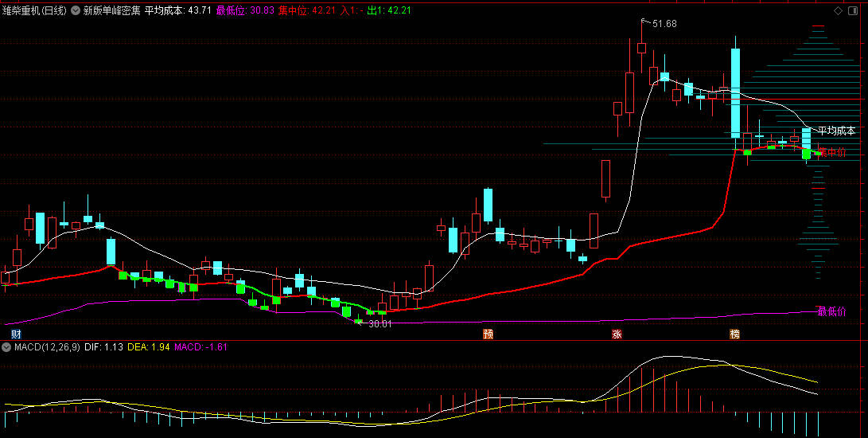Click the 集中价 line label at right
868x438 pixels.
(832, 152)
